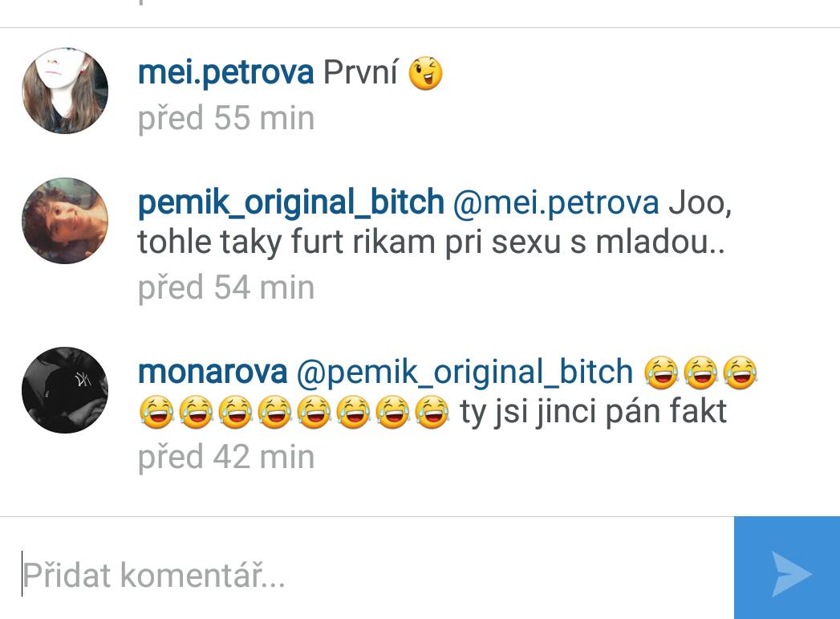This screenshot has height=619, width=840.
Task: Select the 'před 55 min' timestamp
Action: pyautogui.click(x=226, y=118)
